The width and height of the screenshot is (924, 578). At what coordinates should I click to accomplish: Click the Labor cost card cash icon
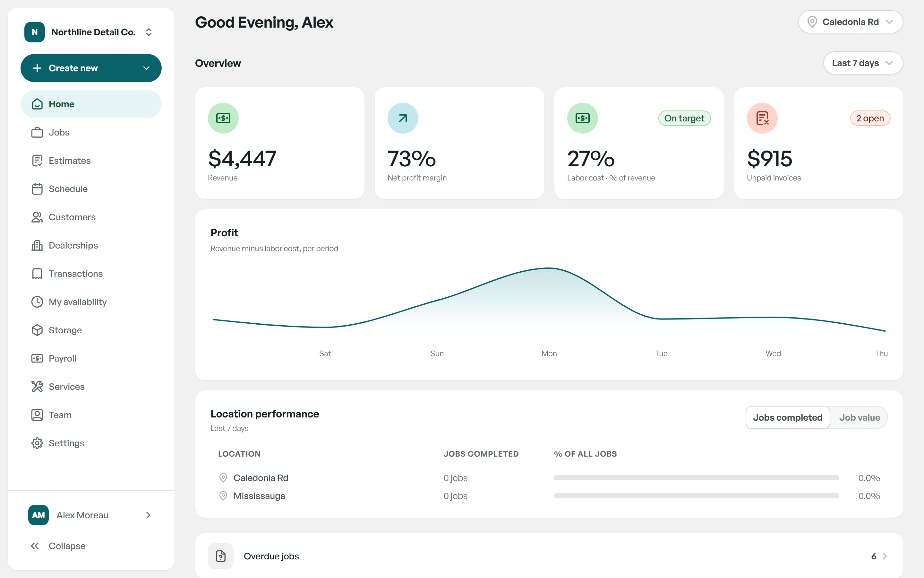(582, 118)
